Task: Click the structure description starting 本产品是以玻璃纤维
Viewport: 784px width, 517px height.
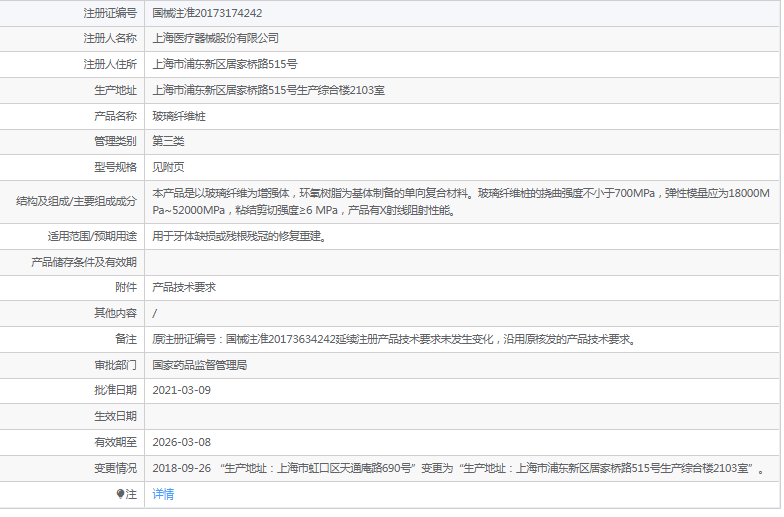Action: pyautogui.click(x=461, y=202)
